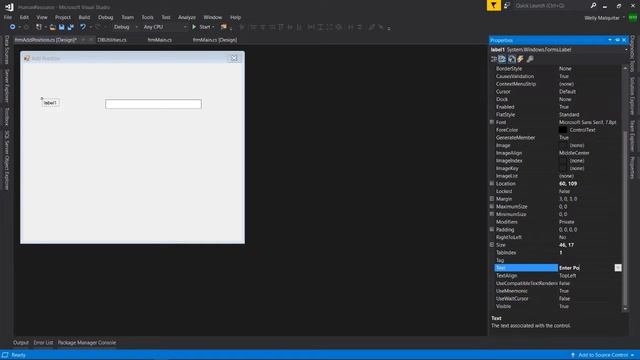The width and height of the screenshot is (640, 360).
Task: Open the Text property dropdown button
Action: pos(618,268)
